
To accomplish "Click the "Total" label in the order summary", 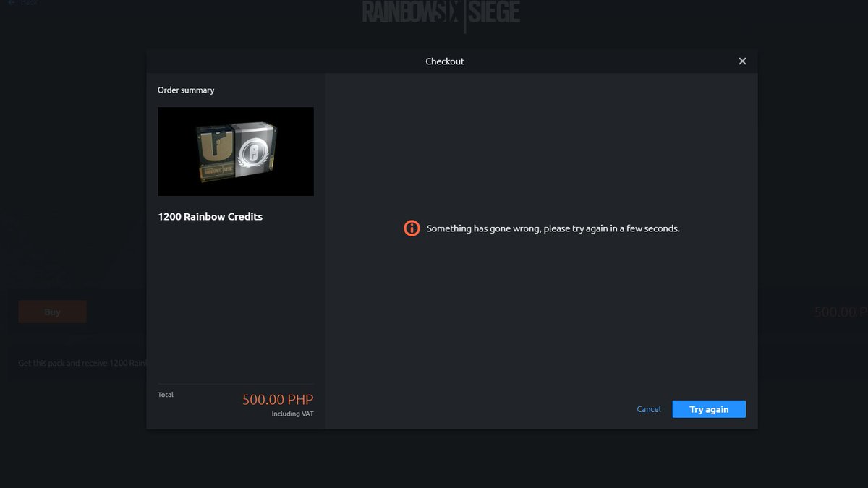I will coord(166,395).
